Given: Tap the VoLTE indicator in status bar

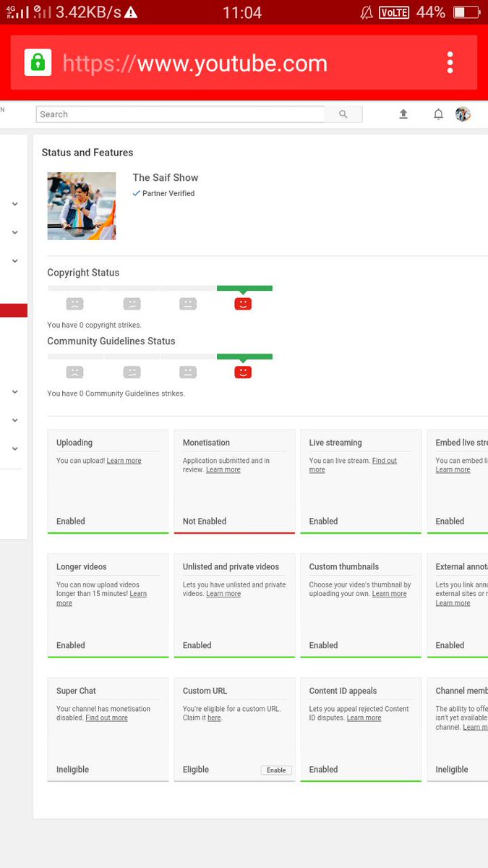Looking at the screenshot, I should point(394,12).
